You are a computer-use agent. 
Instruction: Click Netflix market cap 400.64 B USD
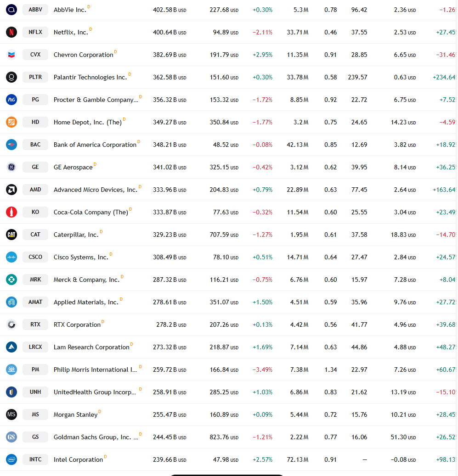[170, 32]
